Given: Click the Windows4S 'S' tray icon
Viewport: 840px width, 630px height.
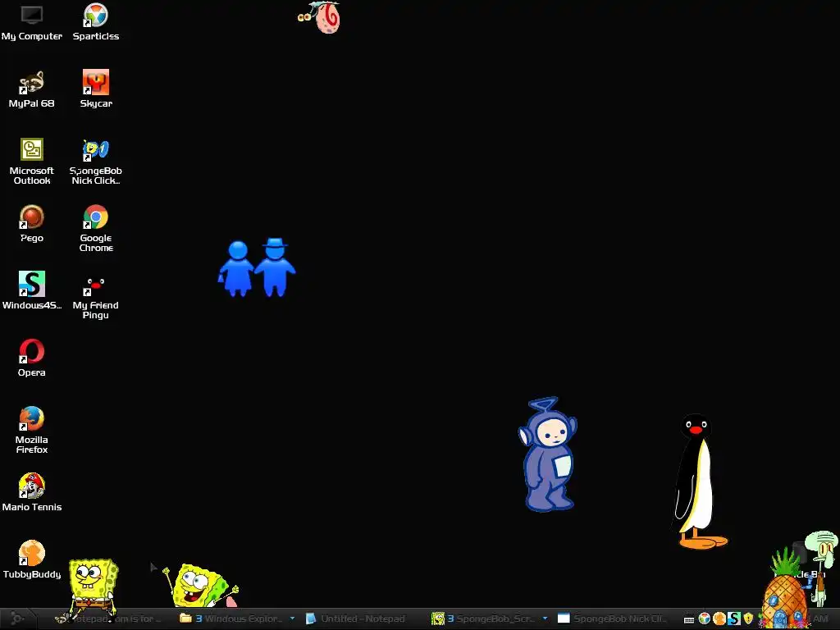Looking at the screenshot, I should coord(734,619).
